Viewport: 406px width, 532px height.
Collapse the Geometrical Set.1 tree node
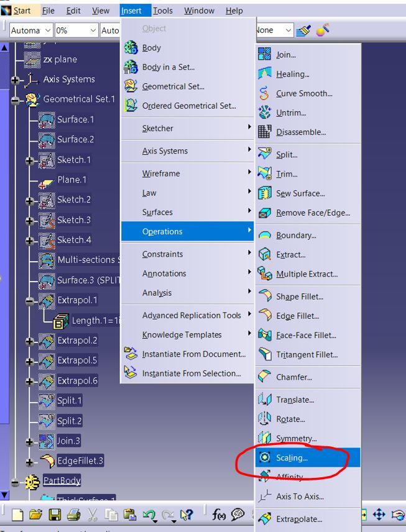(15, 99)
